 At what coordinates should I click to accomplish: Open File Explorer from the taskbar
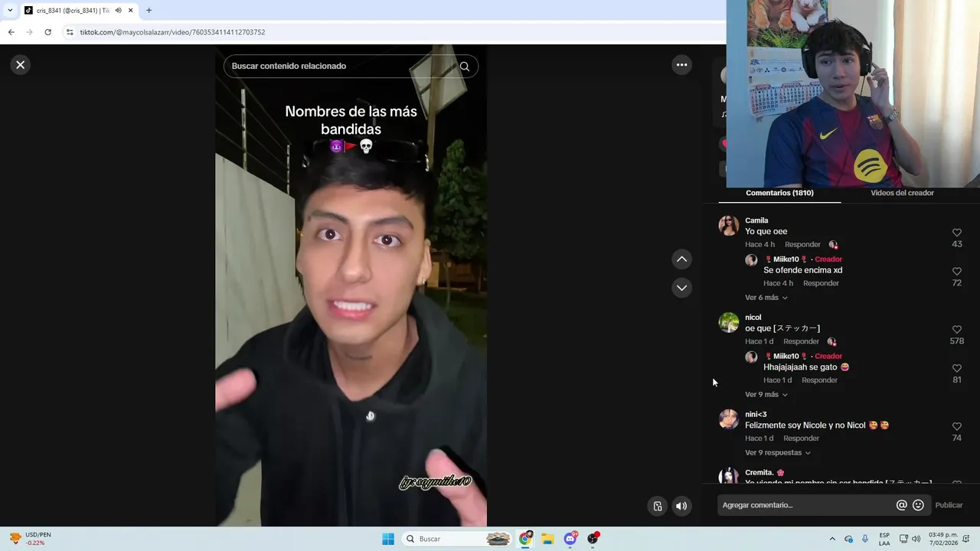pyautogui.click(x=547, y=539)
